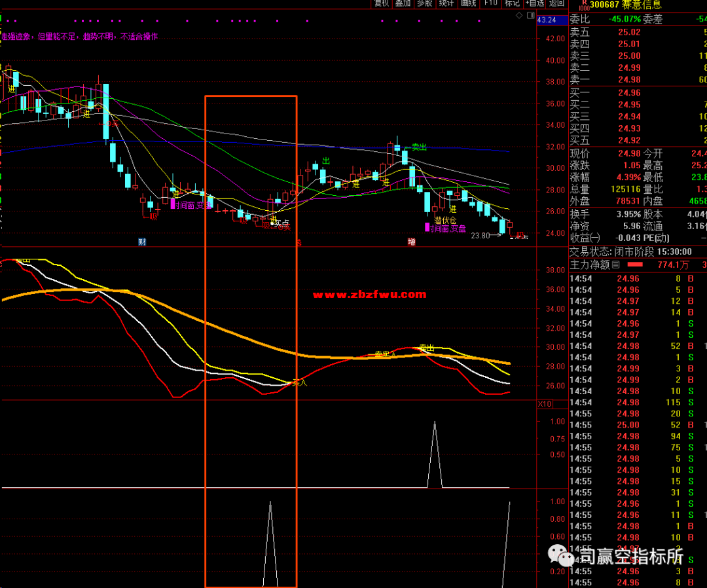The image size is (707, 588).
Task: Click the stock title 300687 赛意信息
Action: [x=626, y=5]
